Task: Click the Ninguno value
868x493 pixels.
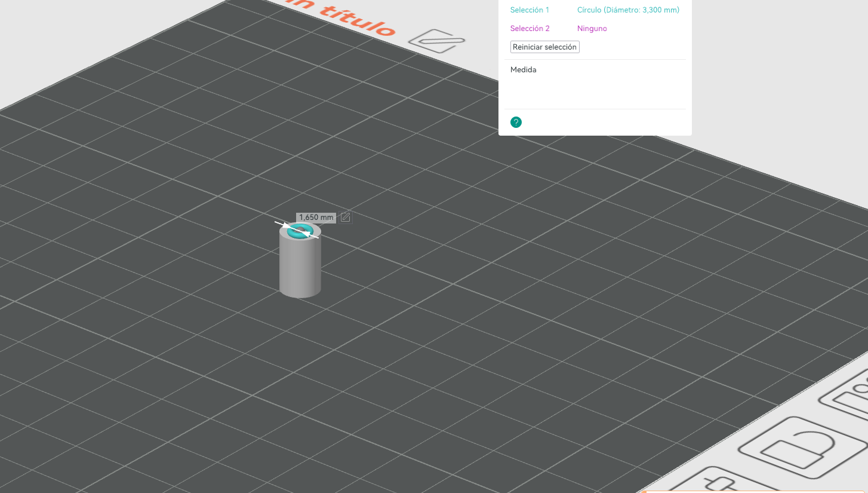Action: click(592, 29)
